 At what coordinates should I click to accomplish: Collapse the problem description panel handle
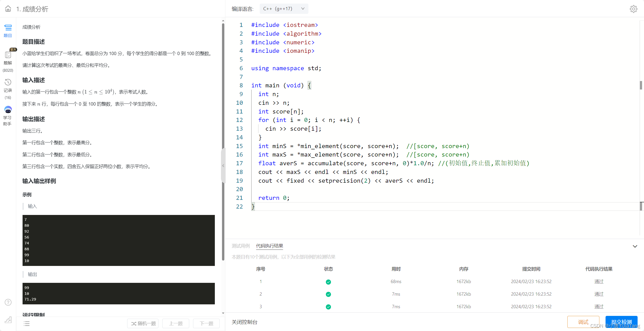[223, 165]
